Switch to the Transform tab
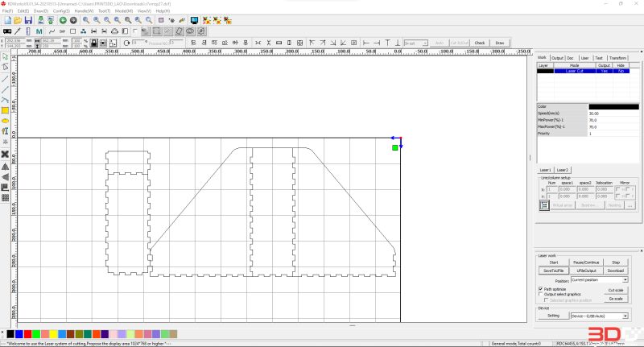The height and width of the screenshot is (347, 644). point(617,58)
